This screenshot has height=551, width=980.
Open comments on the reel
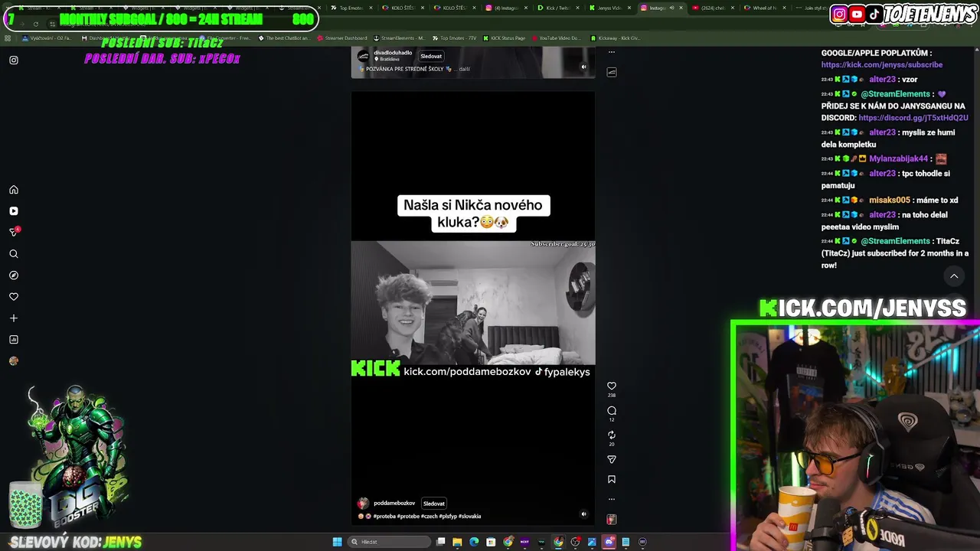pos(611,411)
